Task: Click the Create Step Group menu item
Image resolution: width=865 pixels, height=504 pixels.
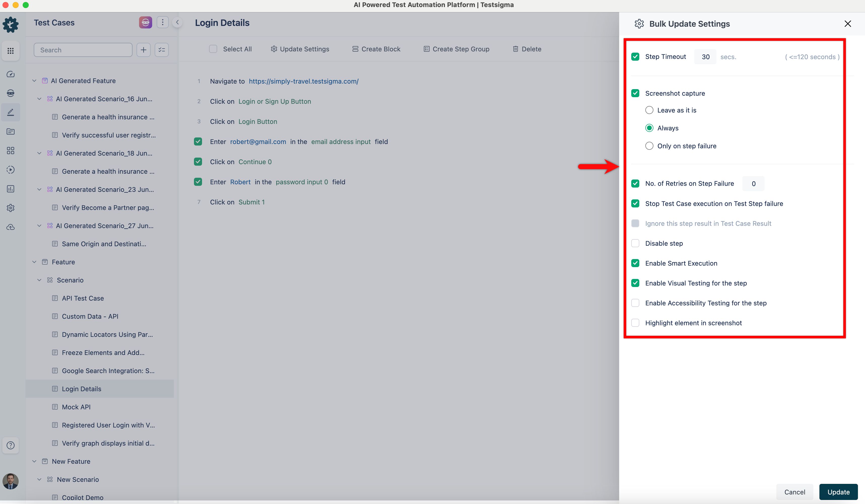Action: [x=456, y=49]
